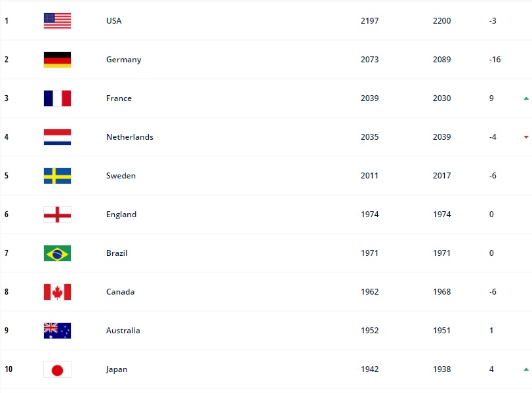Click the Japan flag icon
The image size is (532, 393).
tap(57, 369)
